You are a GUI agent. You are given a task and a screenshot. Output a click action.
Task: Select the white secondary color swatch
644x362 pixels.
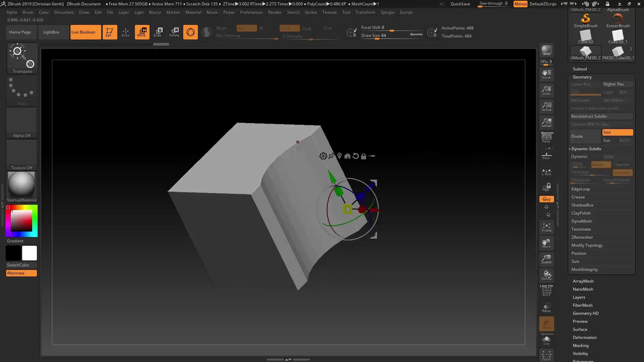(x=30, y=253)
